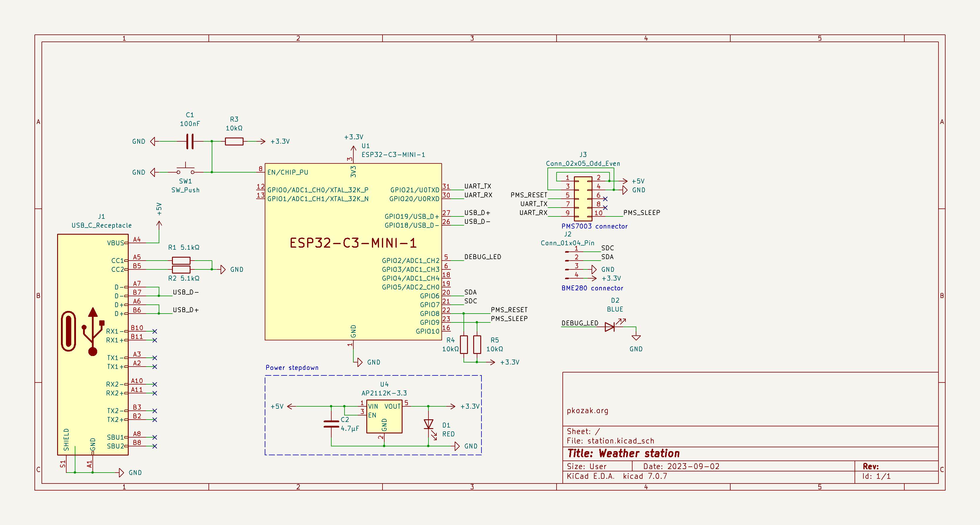Select the UART_TX net label at pin 31

tap(478, 186)
